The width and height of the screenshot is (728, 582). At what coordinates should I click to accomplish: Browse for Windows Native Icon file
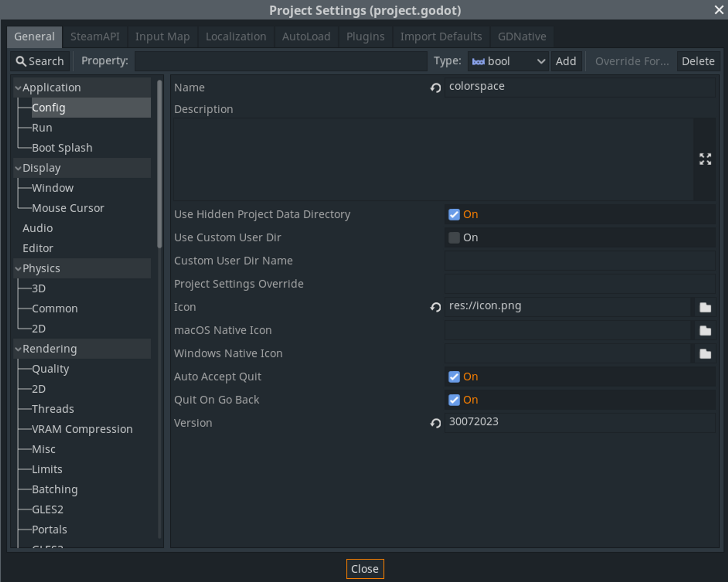pos(705,354)
